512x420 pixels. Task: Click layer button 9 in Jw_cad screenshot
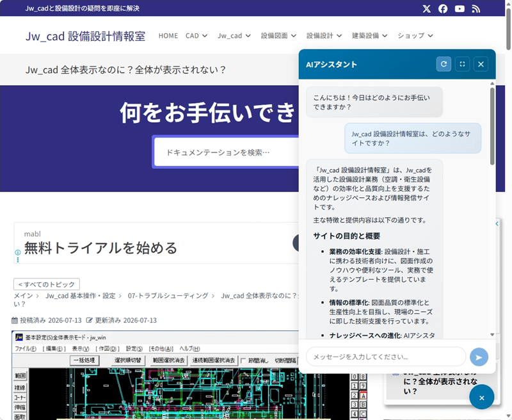[363, 386]
